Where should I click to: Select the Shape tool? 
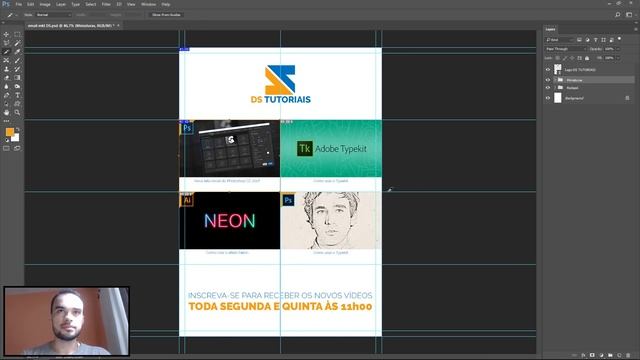(17, 104)
